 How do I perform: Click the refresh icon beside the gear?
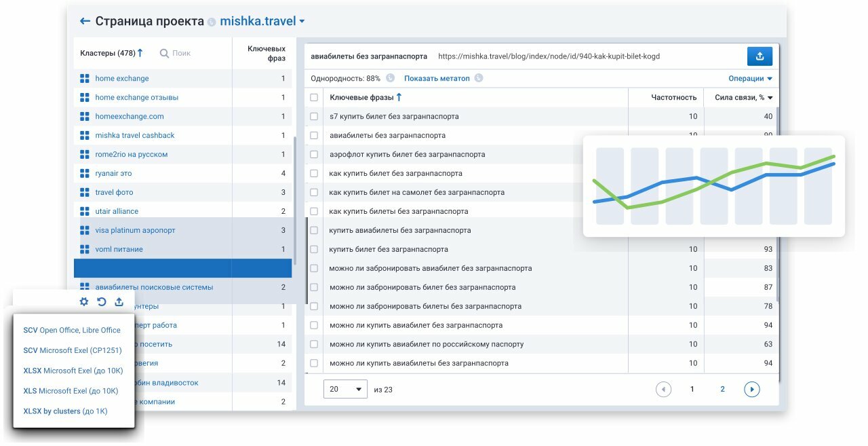click(102, 301)
